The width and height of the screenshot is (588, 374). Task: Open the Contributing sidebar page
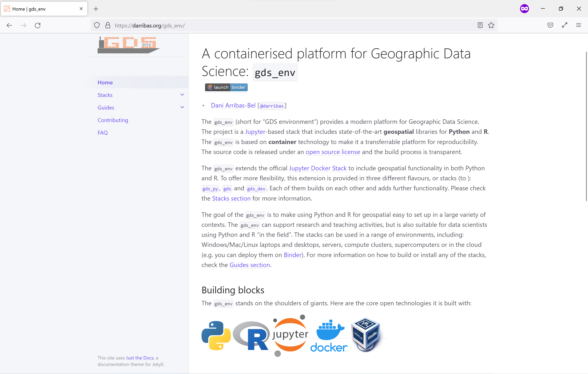113,120
